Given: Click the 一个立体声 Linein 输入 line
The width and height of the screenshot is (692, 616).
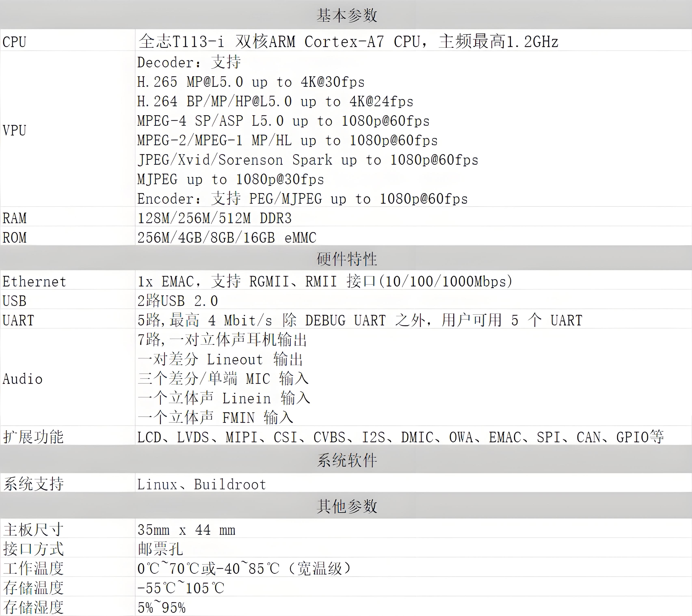Looking at the screenshot, I should [x=224, y=398].
